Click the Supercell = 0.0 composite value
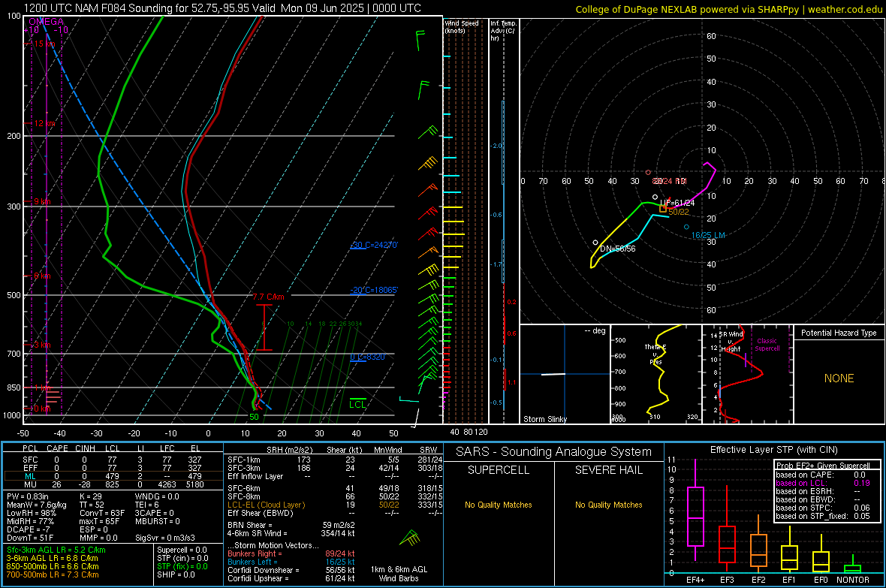Viewport: 886px width, 588px height. pos(182,550)
